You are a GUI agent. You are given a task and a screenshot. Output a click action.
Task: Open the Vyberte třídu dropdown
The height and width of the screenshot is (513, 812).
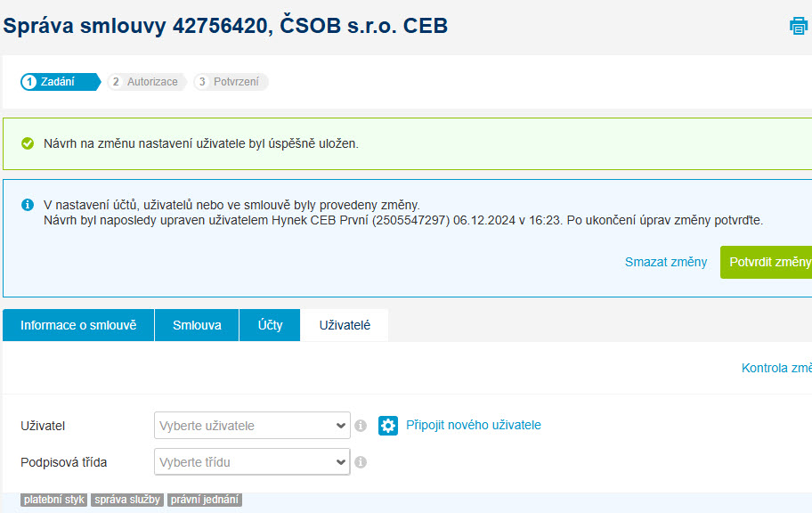[252, 461]
